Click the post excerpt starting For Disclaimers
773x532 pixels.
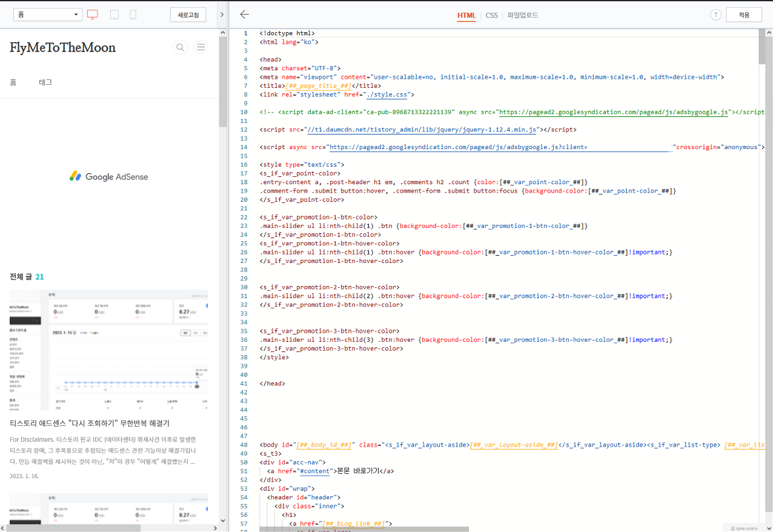103,450
